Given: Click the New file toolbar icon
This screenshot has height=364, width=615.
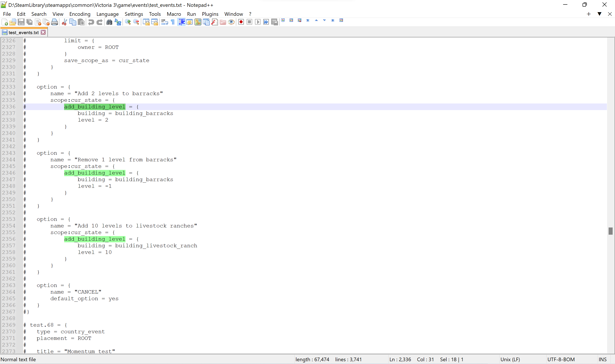Looking at the screenshot, I should (5, 22).
